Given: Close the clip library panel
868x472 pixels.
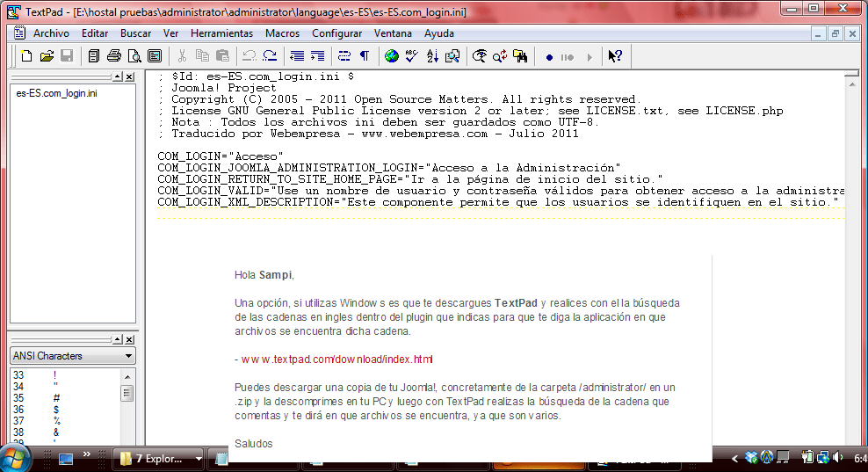Looking at the screenshot, I should (x=129, y=339).
